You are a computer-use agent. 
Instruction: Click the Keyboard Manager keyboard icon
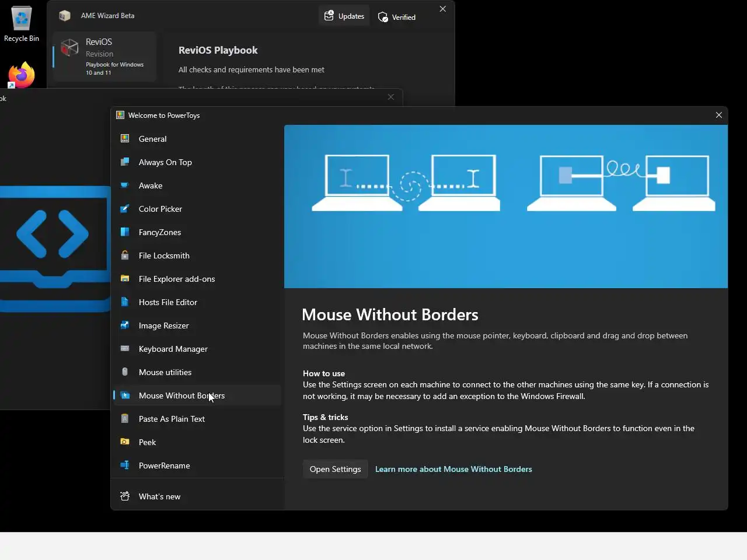125,349
